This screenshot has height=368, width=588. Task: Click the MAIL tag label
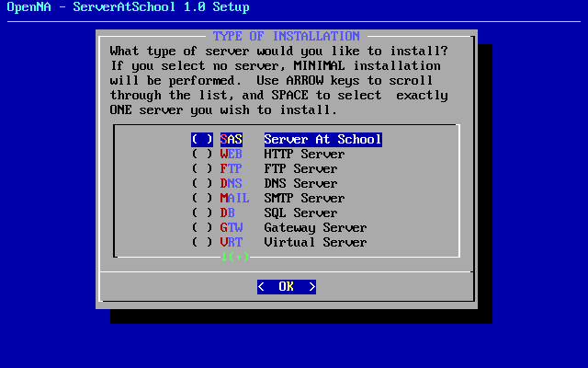pos(235,199)
